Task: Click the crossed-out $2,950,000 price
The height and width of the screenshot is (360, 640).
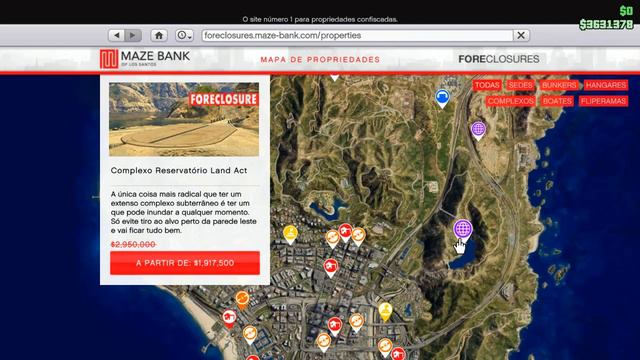Action: tap(133, 244)
